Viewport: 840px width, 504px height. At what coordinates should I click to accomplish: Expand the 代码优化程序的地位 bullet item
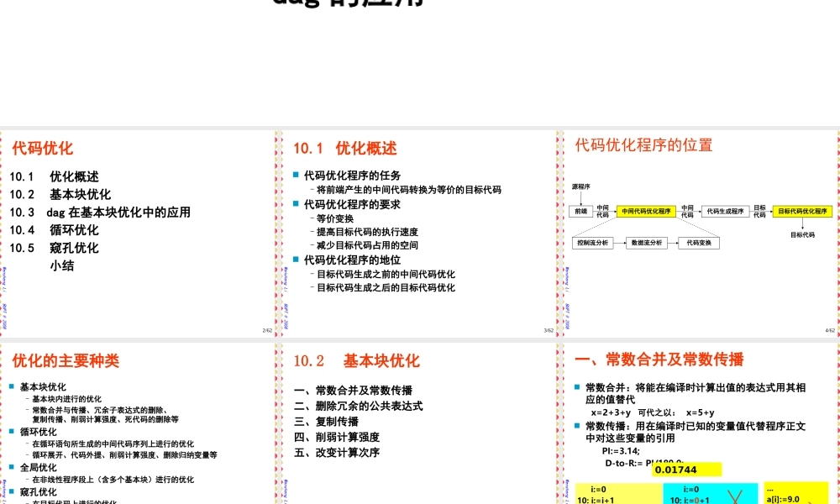(353, 258)
